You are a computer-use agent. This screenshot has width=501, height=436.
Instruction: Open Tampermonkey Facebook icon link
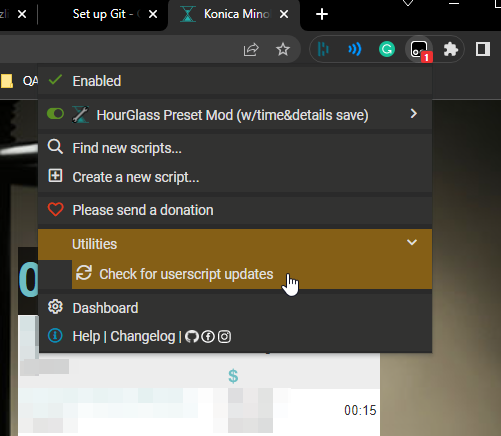point(208,337)
